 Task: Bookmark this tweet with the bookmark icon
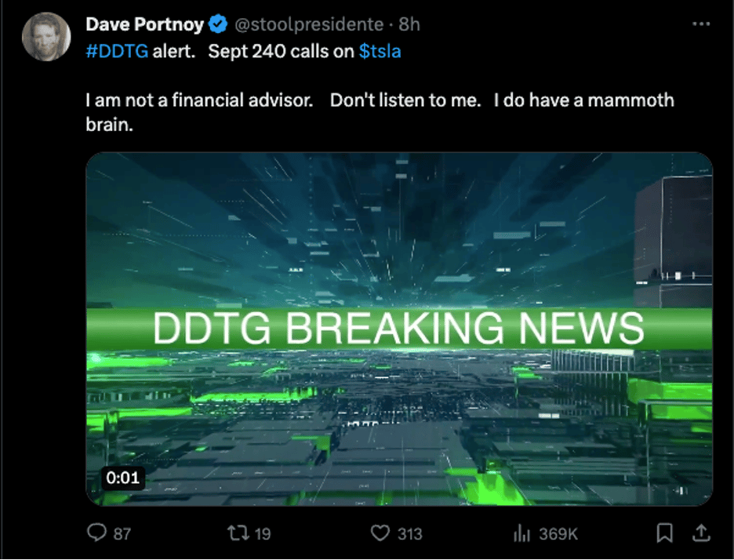[665, 533]
